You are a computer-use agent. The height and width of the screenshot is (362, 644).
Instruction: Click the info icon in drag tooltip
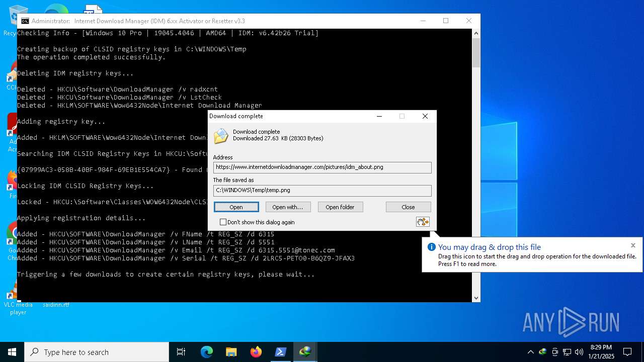(x=431, y=247)
